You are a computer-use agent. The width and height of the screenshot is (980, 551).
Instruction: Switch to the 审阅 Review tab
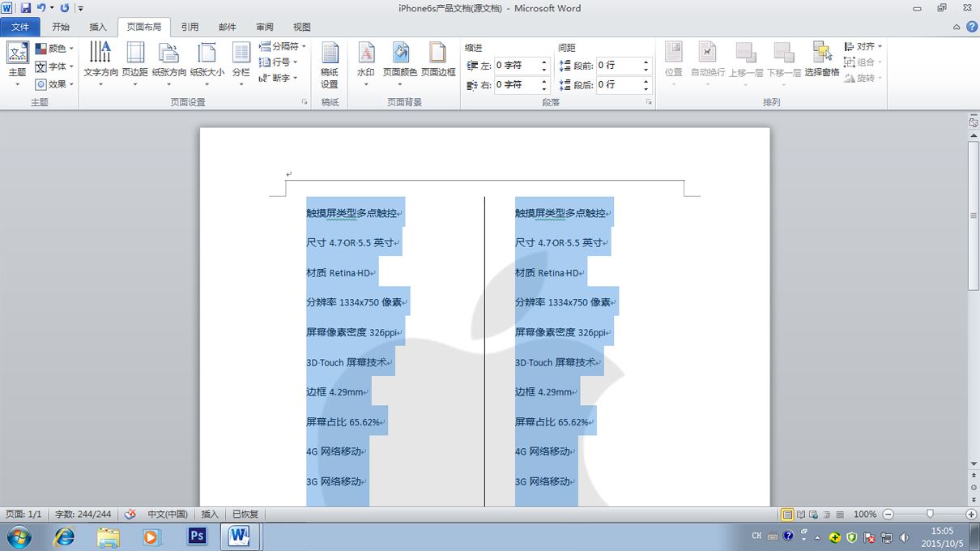[265, 27]
